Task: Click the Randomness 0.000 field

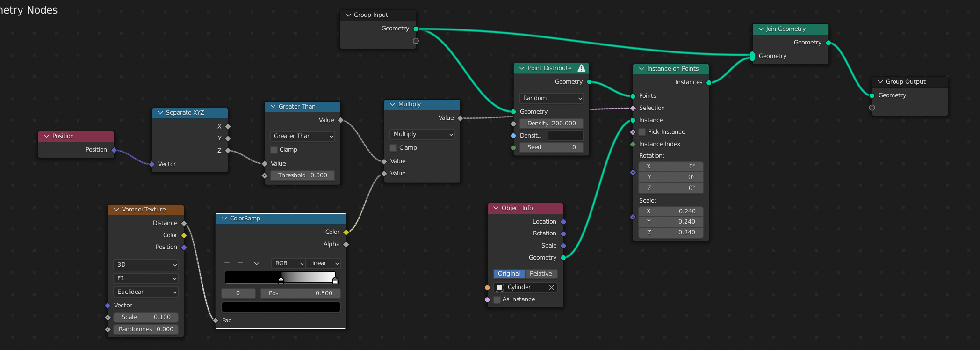Action: 146,329
